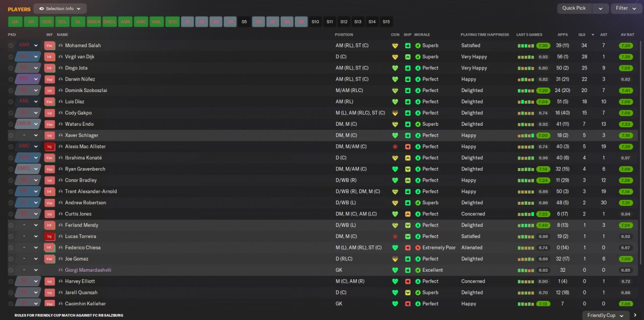Click the Vac status icon for Mohamed Salah
644x320 pixels.
(49, 45)
